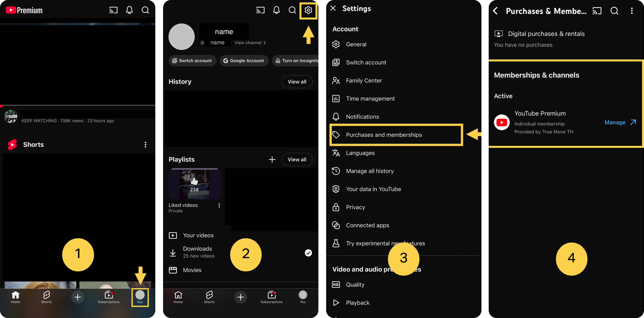644x318 pixels.
Task: Tap the Switch account button
Action: 192,60
